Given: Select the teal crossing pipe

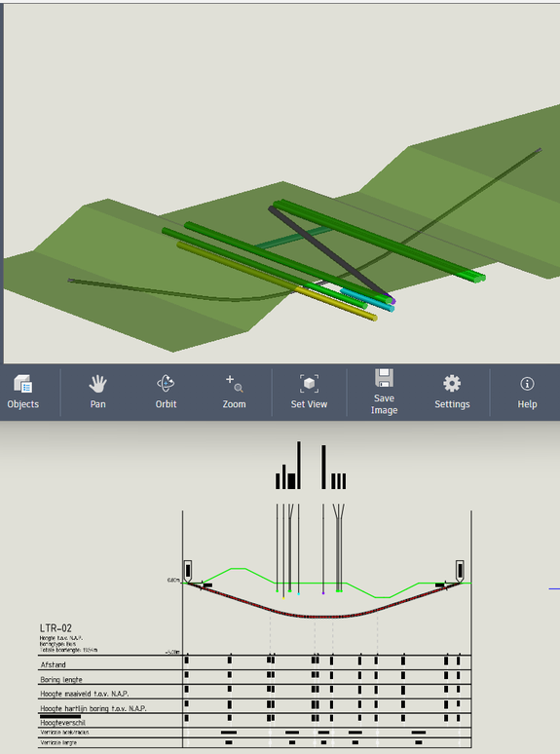Looking at the screenshot, I should pyautogui.click(x=293, y=238).
